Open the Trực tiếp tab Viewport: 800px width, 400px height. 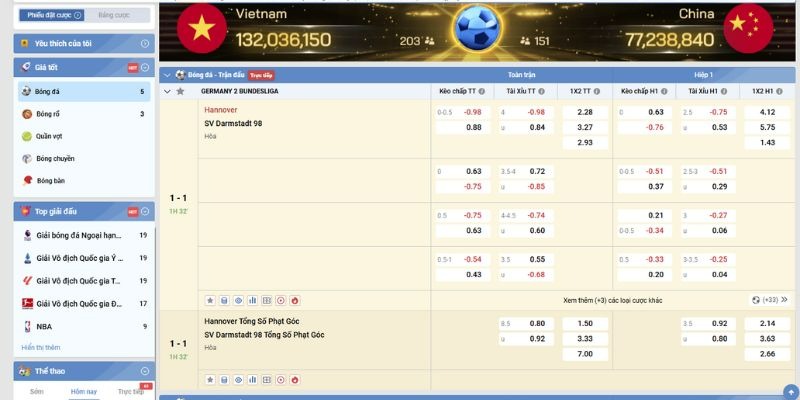[131, 391]
